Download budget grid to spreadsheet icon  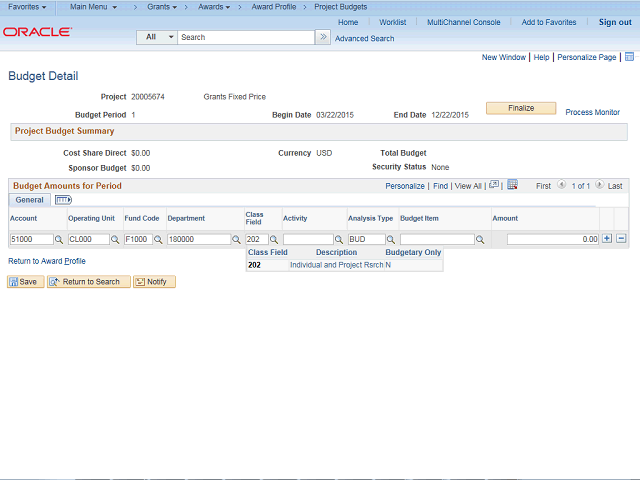pyautogui.click(x=512, y=185)
